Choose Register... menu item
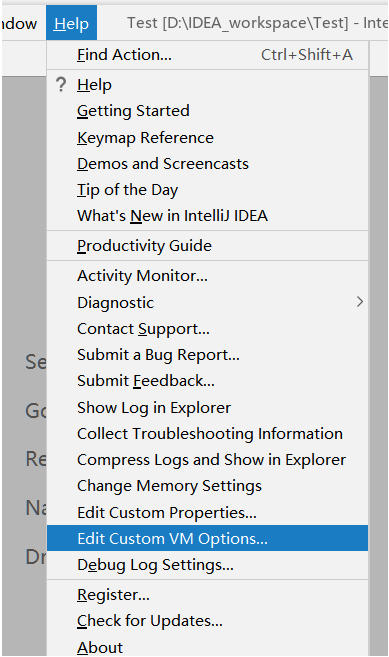This screenshot has width=389, height=657. (x=207, y=595)
